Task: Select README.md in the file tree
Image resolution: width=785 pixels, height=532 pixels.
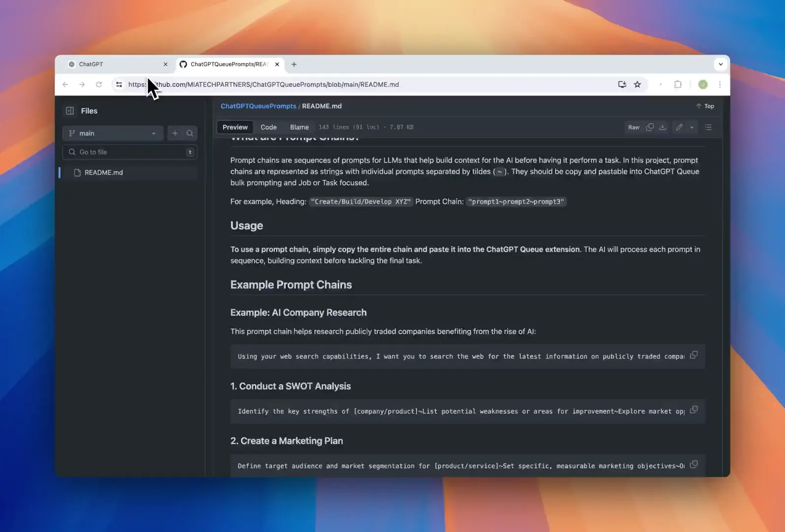Action: pos(103,173)
